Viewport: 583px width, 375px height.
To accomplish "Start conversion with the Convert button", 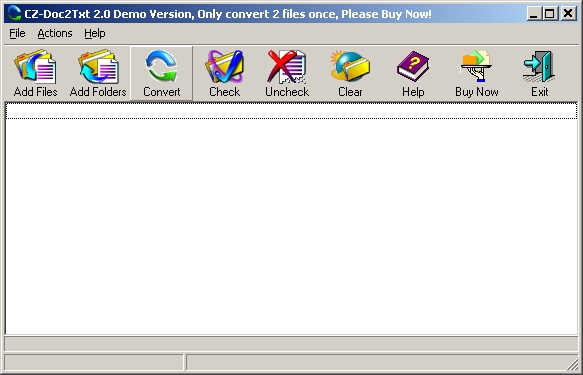I will tap(161, 73).
